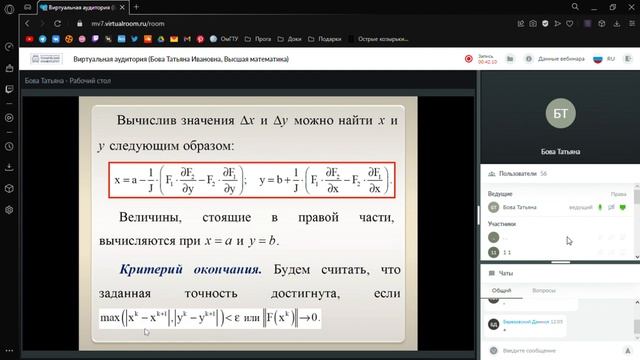Open Twitch bookmark
Viewport: 640px width, 360px height.
pos(95,39)
